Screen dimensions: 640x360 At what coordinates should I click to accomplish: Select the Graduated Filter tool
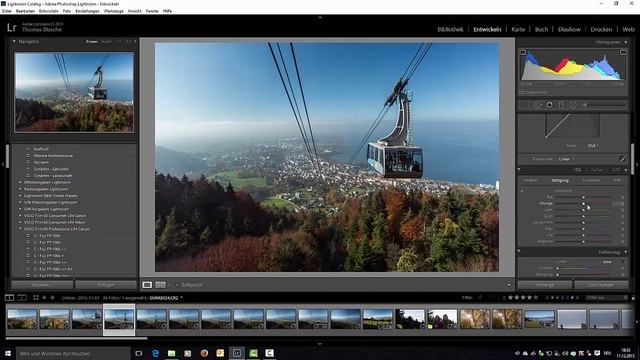click(561, 105)
